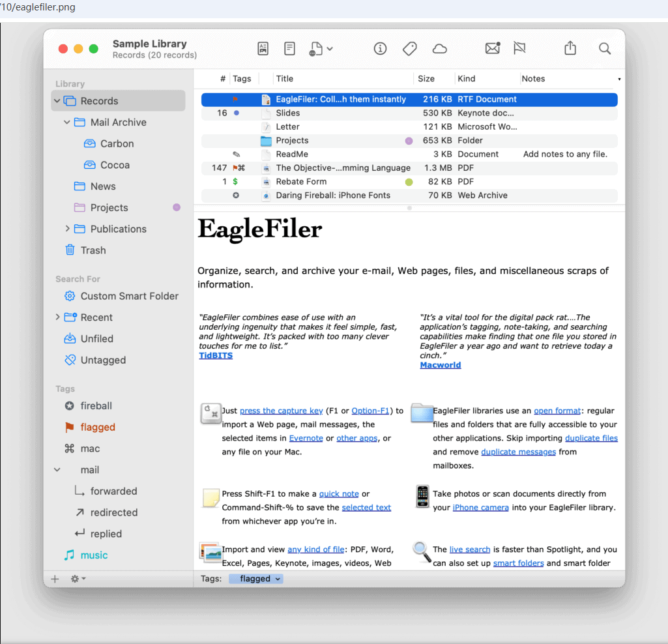Click the plus button below the sidebar
The height and width of the screenshot is (644, 668).
pyautogui.click(x=55, y=579)
